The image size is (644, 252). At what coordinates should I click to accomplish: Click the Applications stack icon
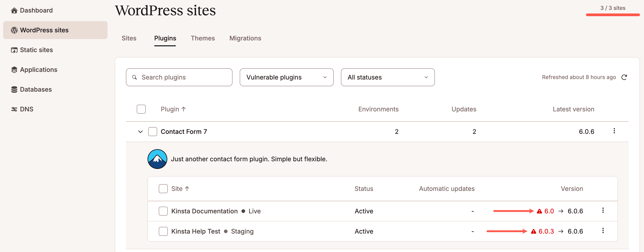[x=14, y=70]
